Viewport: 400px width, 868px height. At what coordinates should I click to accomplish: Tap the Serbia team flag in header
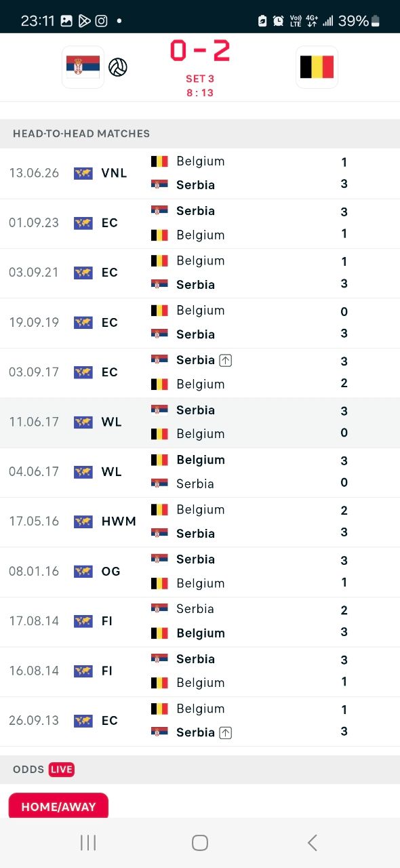(83, 66)
